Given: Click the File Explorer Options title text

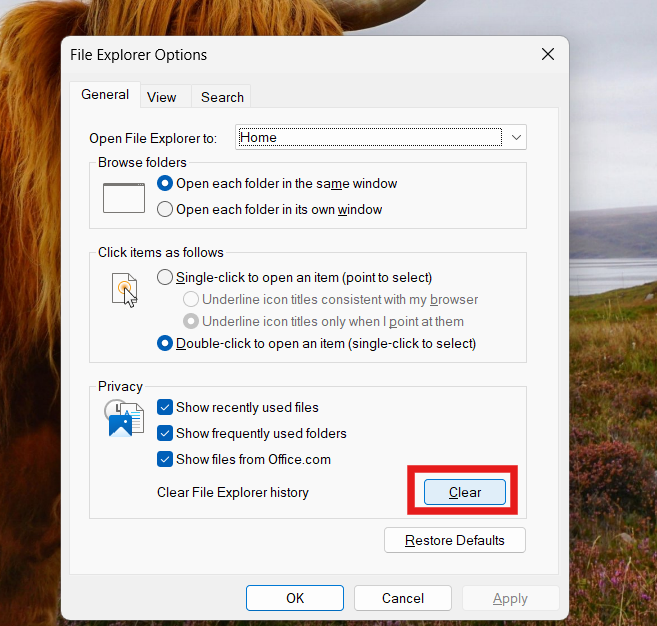Looking at the screenshot, I should 138,55.
